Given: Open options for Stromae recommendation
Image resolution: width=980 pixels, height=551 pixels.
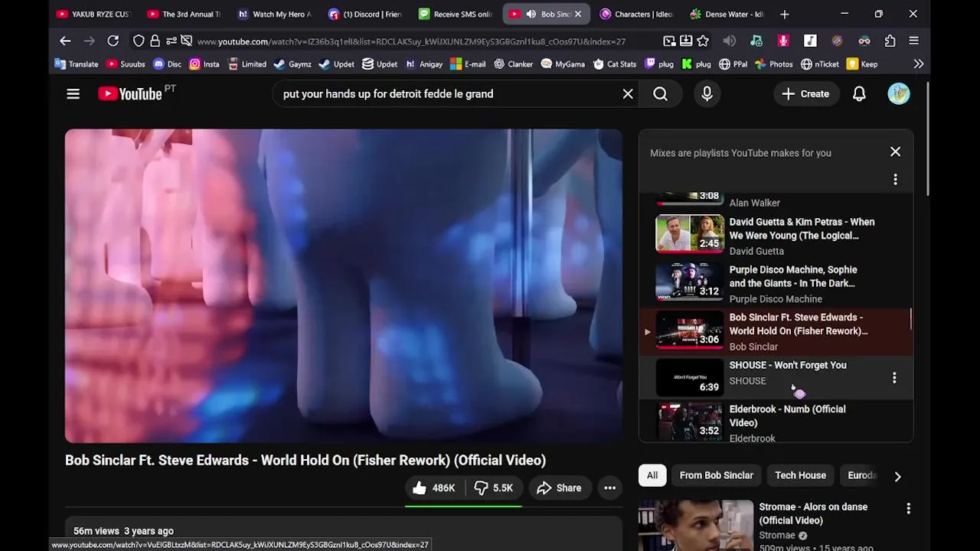Looking at the screenshot, I should pyautogui.click(x=908, y=508).
